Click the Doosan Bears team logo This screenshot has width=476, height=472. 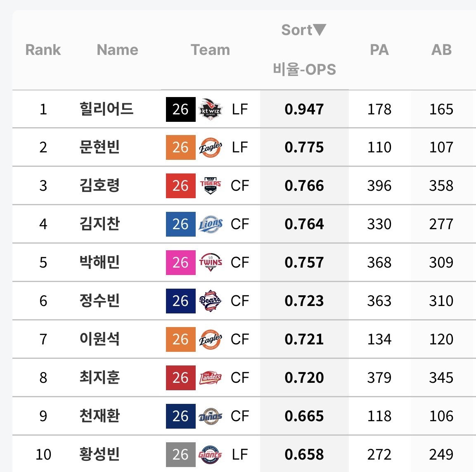click(x=211, y=301)
